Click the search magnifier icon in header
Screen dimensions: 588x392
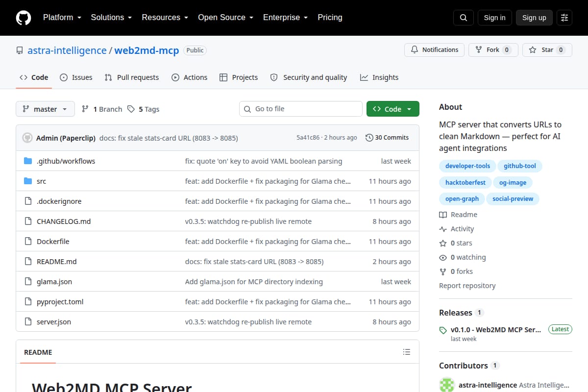pyautogui.click(x=464, y=18)
